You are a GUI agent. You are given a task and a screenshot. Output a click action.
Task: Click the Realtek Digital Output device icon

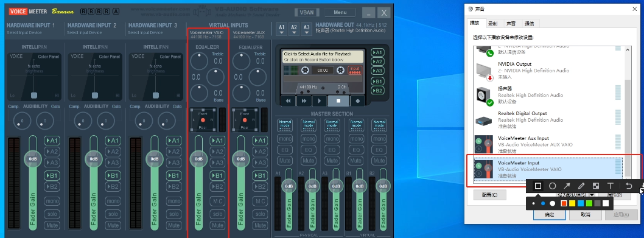(x=483, y=121)
